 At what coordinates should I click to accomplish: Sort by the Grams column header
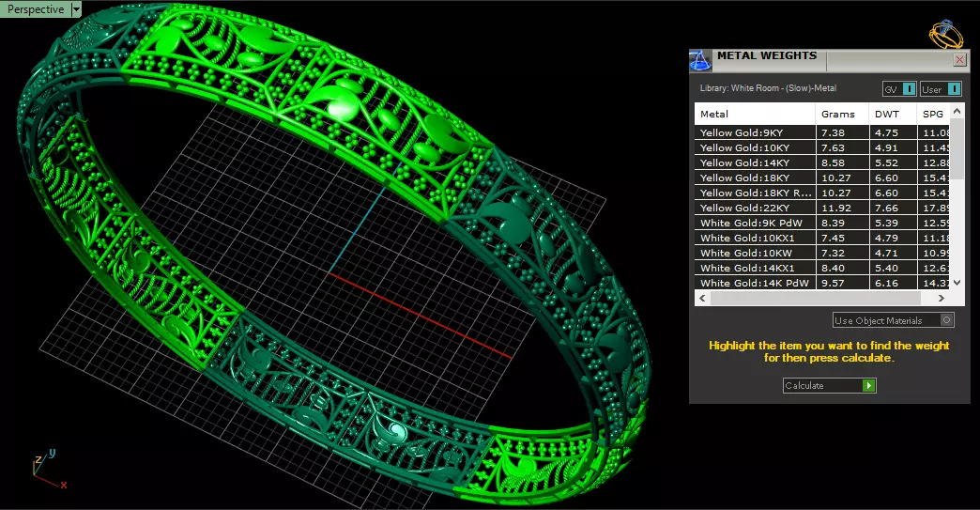(842, 114)
